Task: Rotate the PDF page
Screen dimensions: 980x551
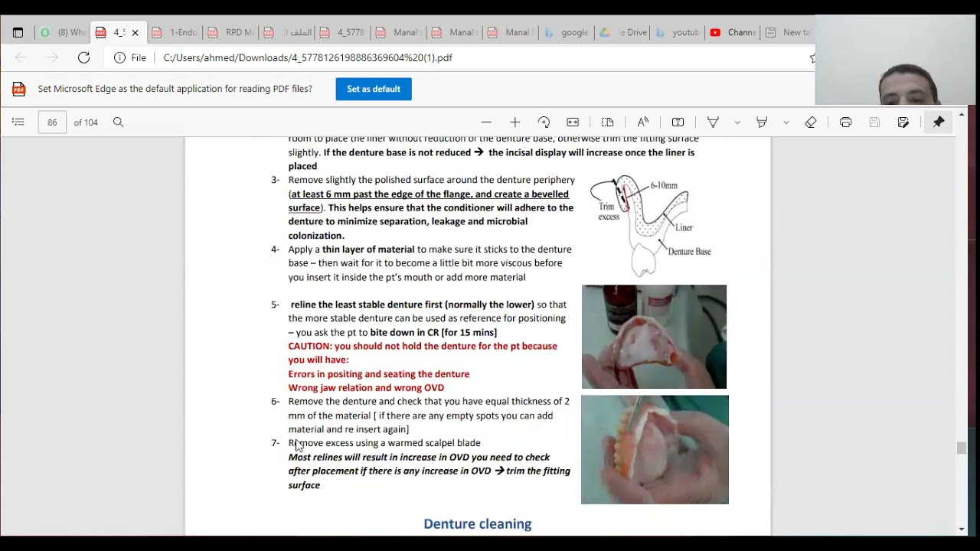Action: pyautogui.click(x=544, y=122)
